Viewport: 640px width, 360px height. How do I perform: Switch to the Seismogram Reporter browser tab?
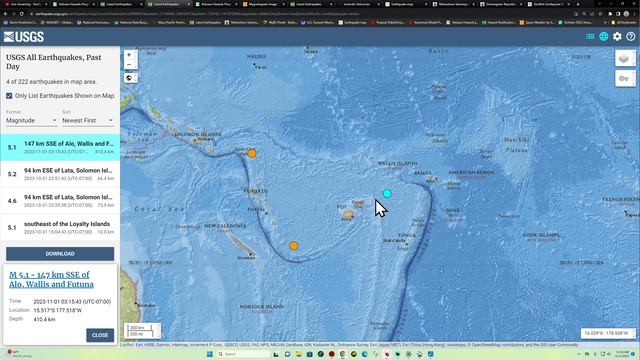pos(501,4)
